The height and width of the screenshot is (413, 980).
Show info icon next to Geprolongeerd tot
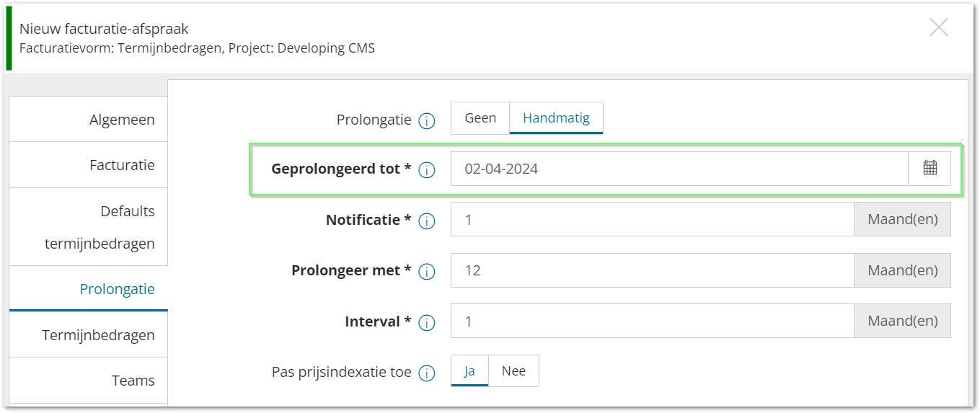(x=427, y=170)
